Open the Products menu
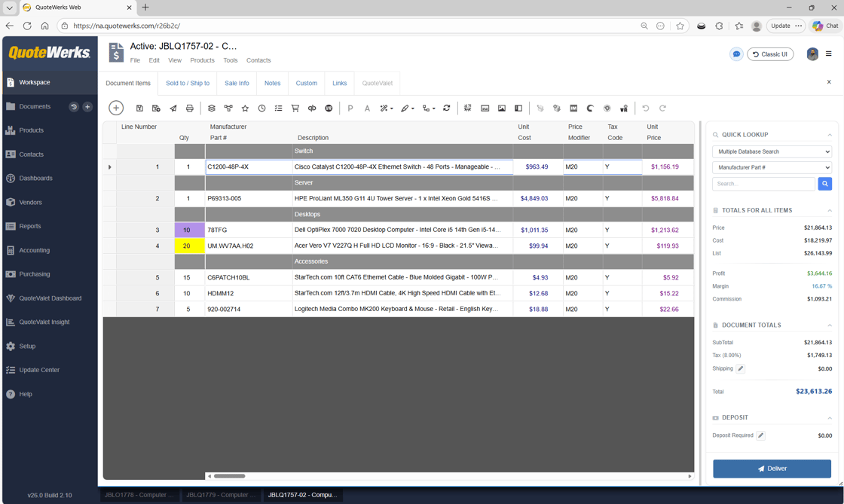Image resolution: width=844 pixels, height=504 pixels. 202,60
